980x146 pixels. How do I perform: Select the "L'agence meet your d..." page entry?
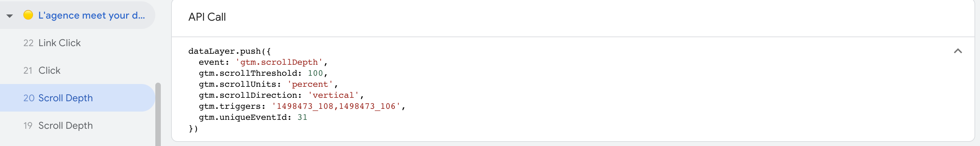click(78, 15)
